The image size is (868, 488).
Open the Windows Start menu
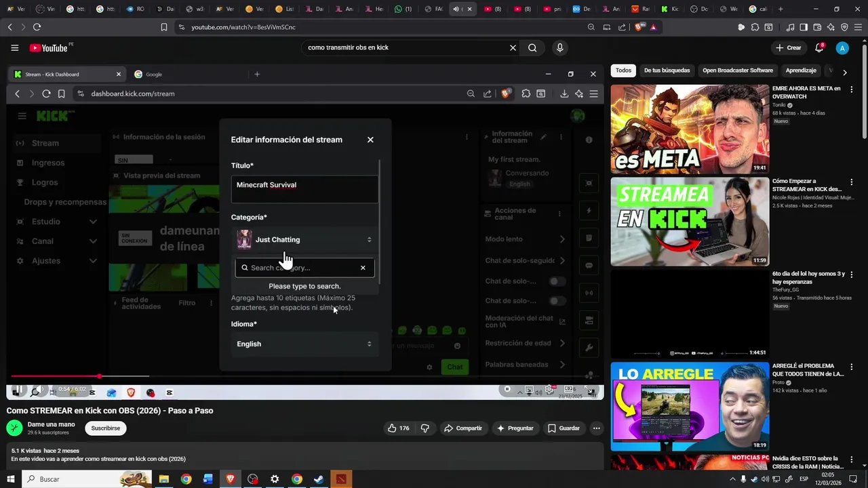[x=10, y=479]
